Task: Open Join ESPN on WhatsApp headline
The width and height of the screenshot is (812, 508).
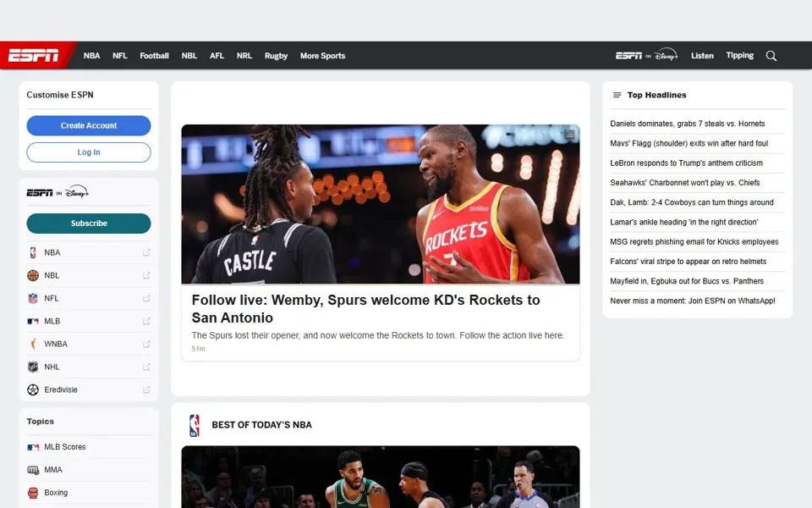Action: tap(693, 301)
